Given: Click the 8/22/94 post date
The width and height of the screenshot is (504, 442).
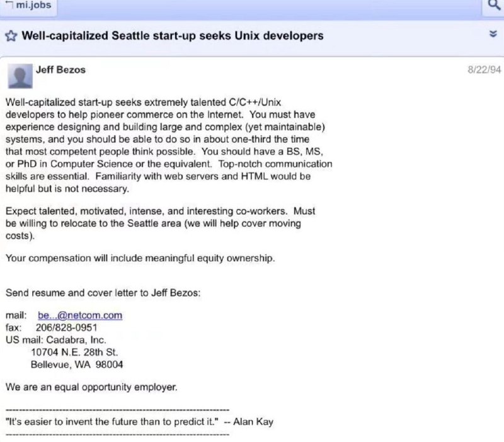Looking at the screenshot, I should click(x=484, y=70).
